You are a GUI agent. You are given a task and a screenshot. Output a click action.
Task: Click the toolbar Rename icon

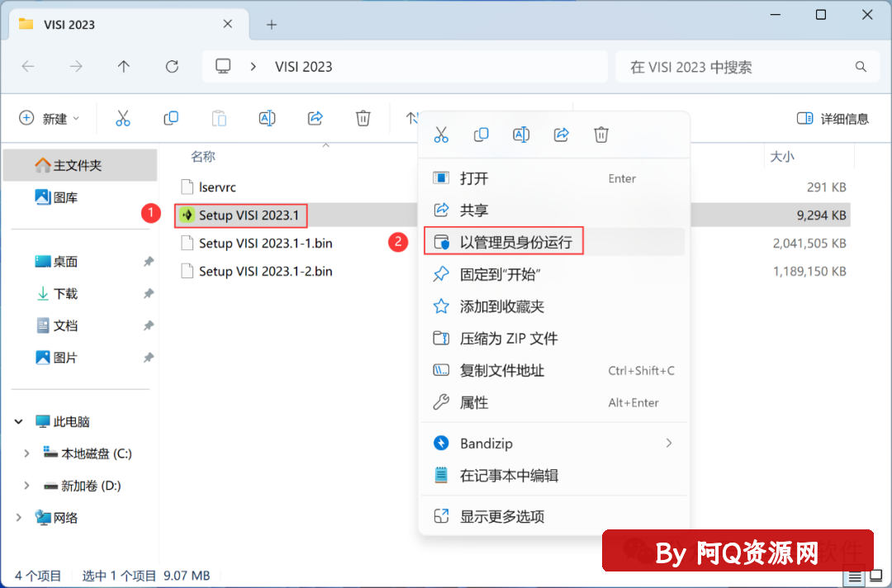click(267, 118)
